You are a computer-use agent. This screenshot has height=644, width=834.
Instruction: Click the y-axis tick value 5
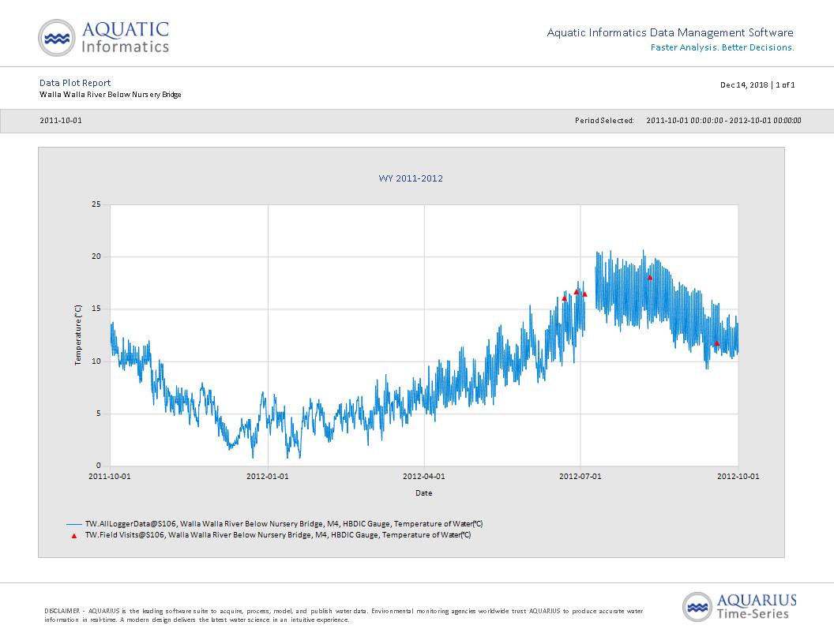(99, 414)
